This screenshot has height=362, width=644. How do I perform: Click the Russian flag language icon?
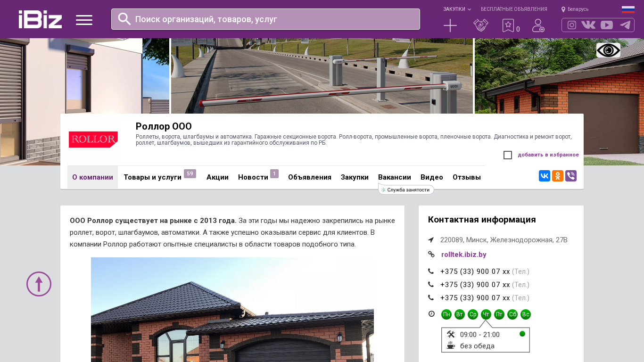coord(628,9)
